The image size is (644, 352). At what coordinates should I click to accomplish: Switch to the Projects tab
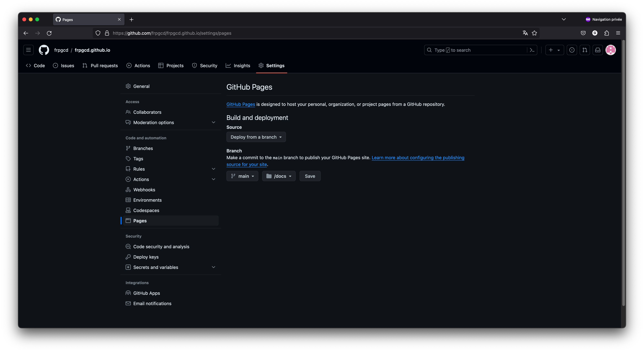pos(171,65)
